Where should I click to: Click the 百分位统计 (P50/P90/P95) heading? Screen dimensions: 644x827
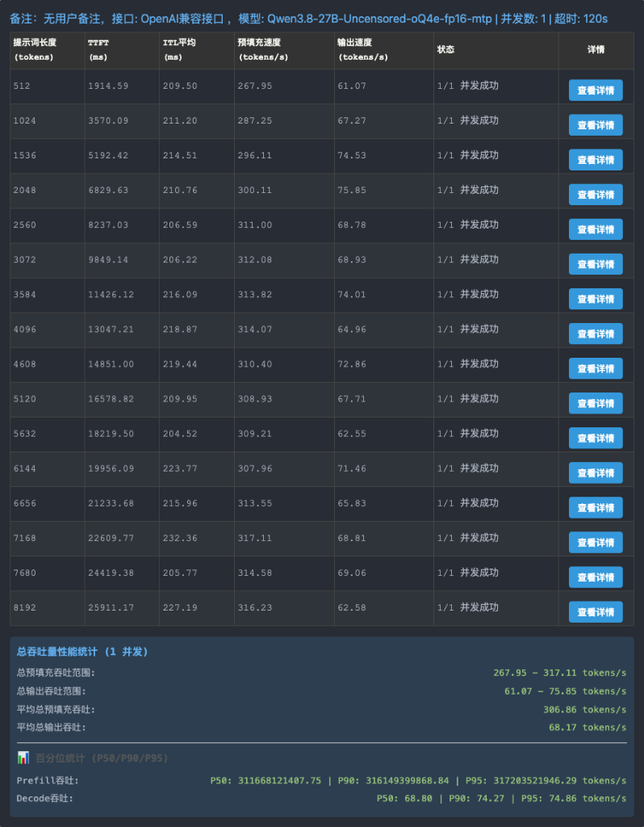tap(102, 758)
